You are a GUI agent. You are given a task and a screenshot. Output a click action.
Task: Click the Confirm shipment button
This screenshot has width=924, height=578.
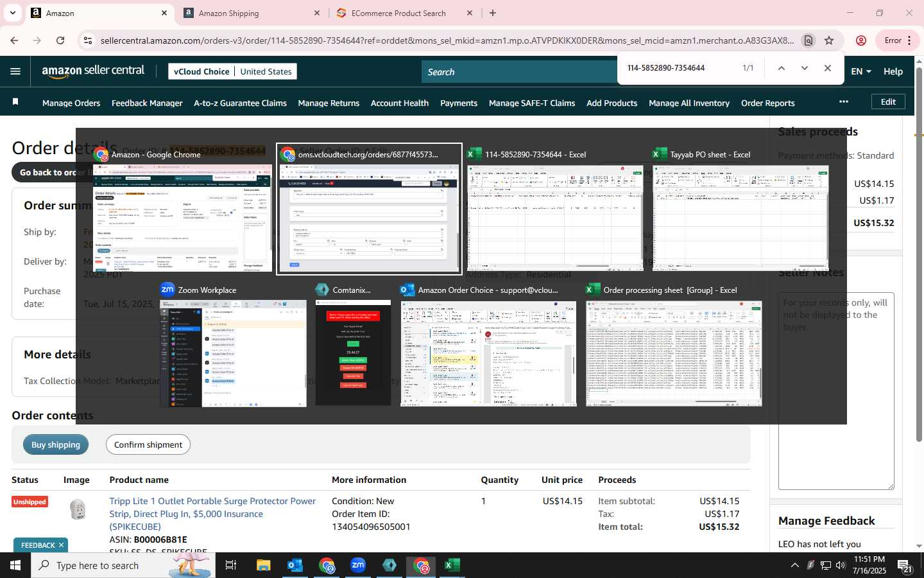[x=148, y=444]
